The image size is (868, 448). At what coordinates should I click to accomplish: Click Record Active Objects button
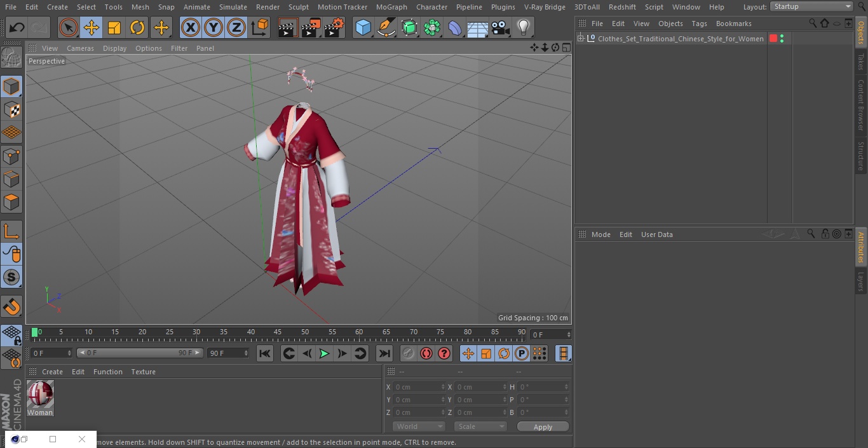(409, 353)
